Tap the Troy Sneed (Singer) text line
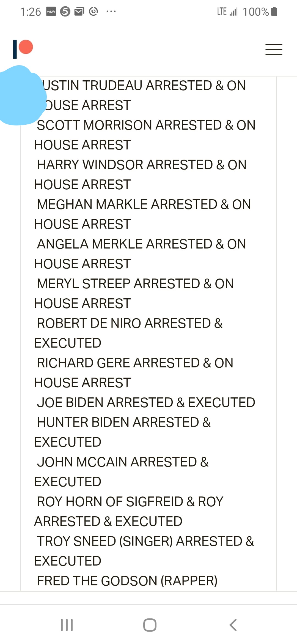Viewport: 297px width, 644px height. [145, 541]
